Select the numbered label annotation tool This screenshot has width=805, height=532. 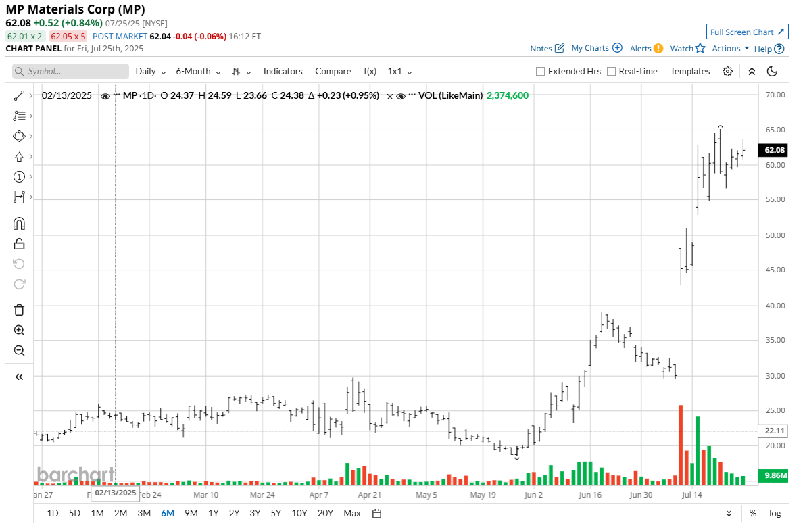[x=19, y=176]
